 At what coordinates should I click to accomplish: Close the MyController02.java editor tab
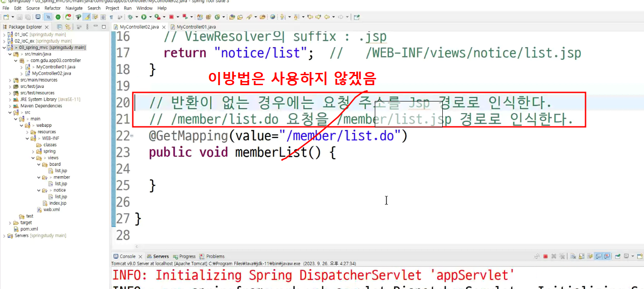(x=164, y=27)
